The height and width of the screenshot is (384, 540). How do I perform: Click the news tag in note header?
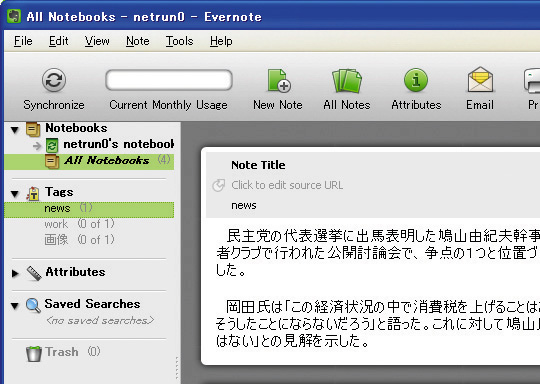(244, 206)
